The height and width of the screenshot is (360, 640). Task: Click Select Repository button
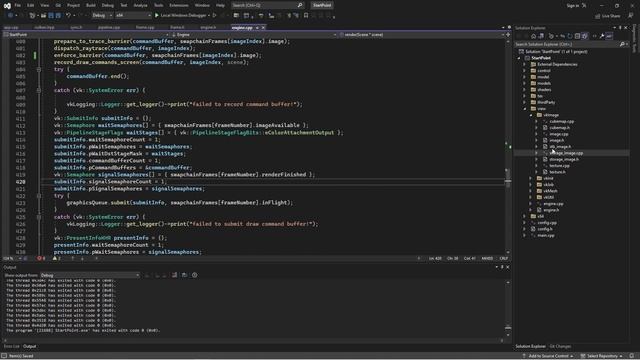point(602,356)
